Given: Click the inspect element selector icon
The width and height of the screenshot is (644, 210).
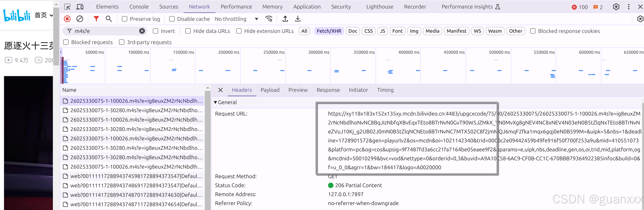Looking at the screenshot, I should tap(67, 7).
